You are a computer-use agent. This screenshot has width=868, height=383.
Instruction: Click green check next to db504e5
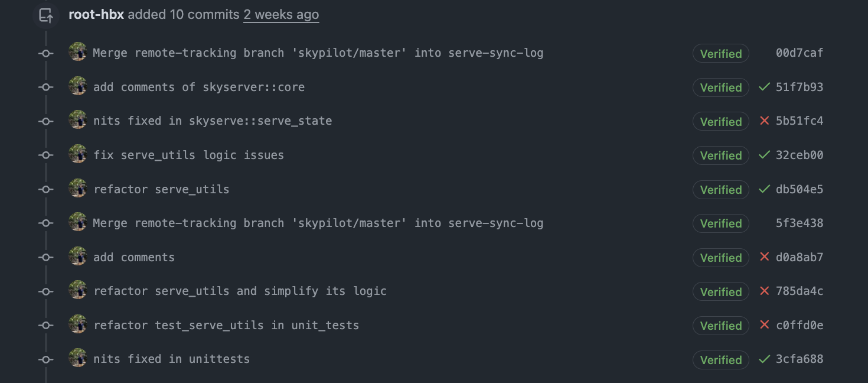point(764,189)
